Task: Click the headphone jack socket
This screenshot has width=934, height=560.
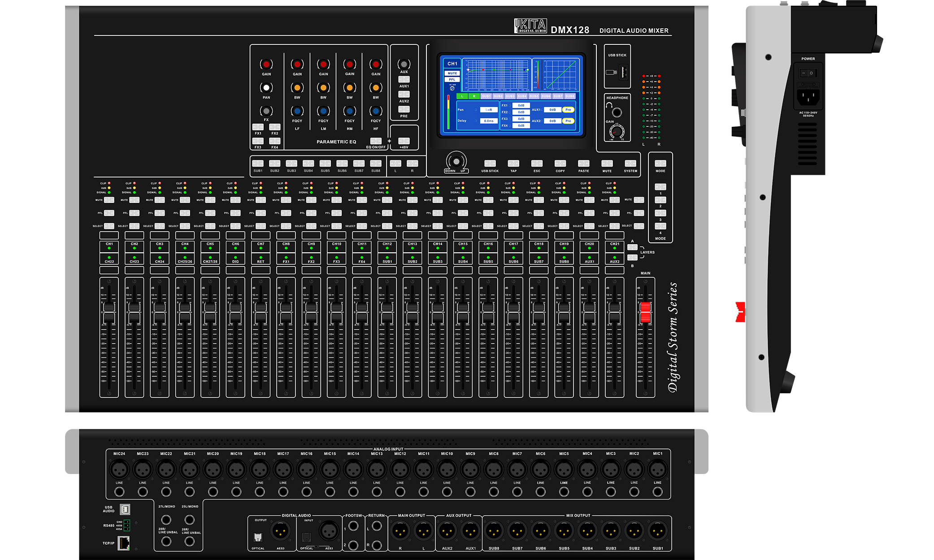Action: (x=617, y=112)
